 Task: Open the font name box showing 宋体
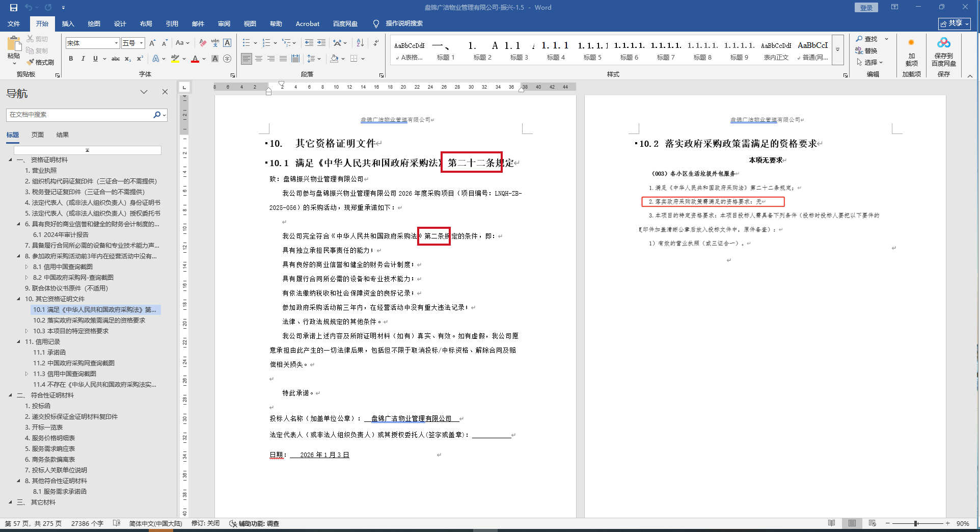tap(92, 43)
